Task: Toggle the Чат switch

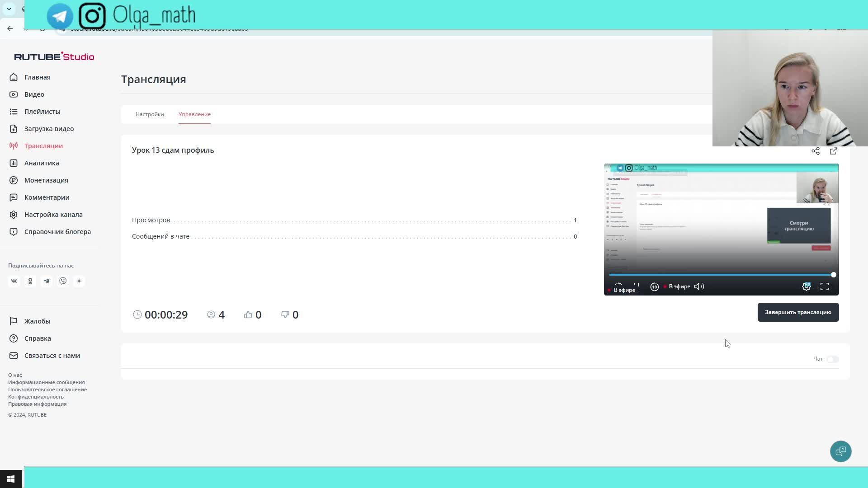Action: pyautogui.click(x=833, y=359)
